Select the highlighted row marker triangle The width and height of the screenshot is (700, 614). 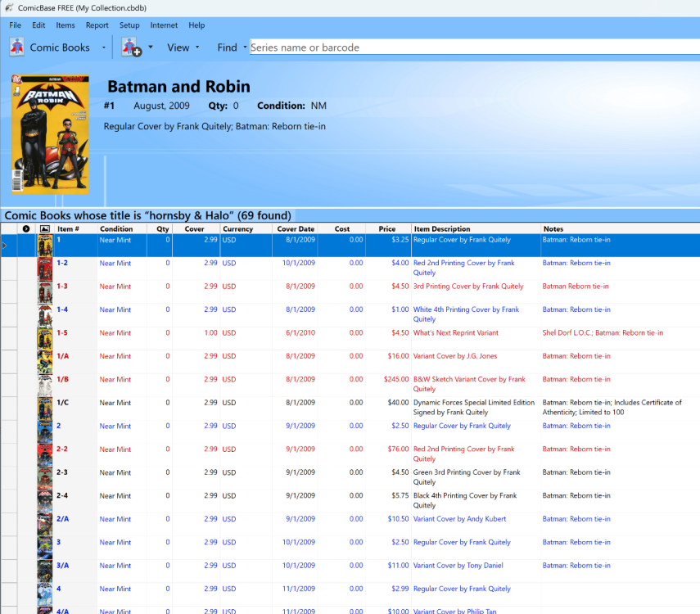(x=3, y=244)
